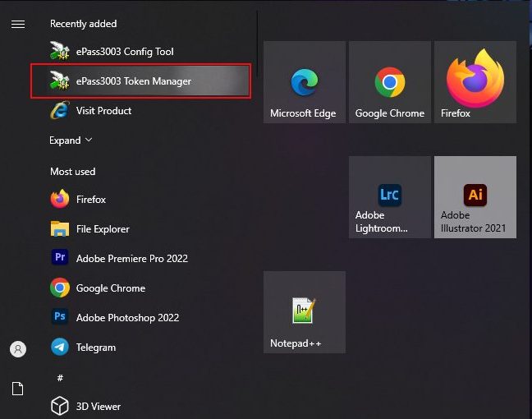Open the Adobe Lightroom Classic tile
This screenshot has height=419, width=532.
click(x=390, y=197)
